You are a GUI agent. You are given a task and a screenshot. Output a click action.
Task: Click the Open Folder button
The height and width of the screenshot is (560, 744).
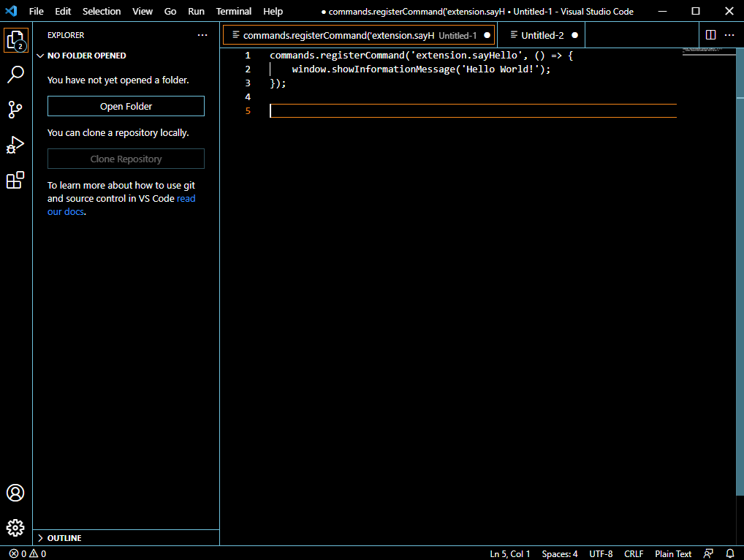(x=126, y=106)
